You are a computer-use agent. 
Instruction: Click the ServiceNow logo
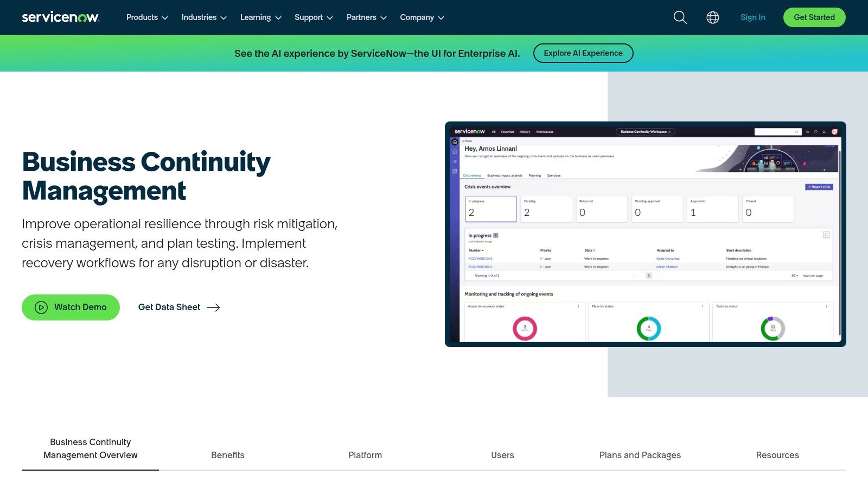coord(60,17)
